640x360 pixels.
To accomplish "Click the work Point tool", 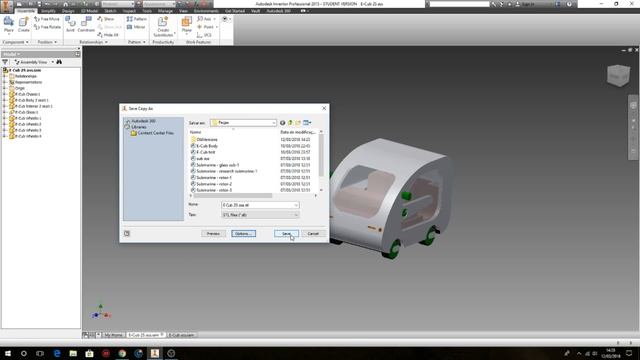I will pyautogui.click(x=205, y=27).
